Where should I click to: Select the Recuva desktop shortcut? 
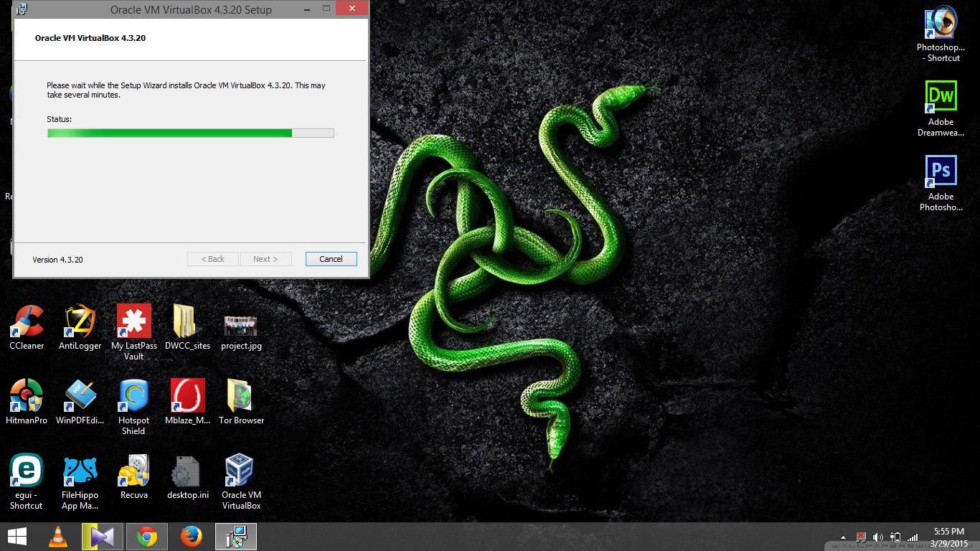point(134,476)
